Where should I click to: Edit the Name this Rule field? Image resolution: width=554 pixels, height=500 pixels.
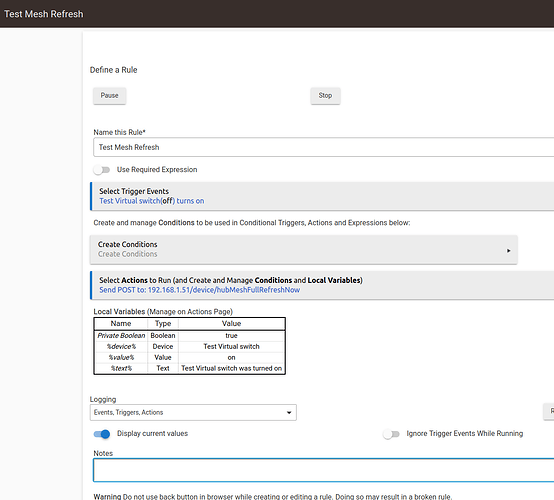[323, 147]
